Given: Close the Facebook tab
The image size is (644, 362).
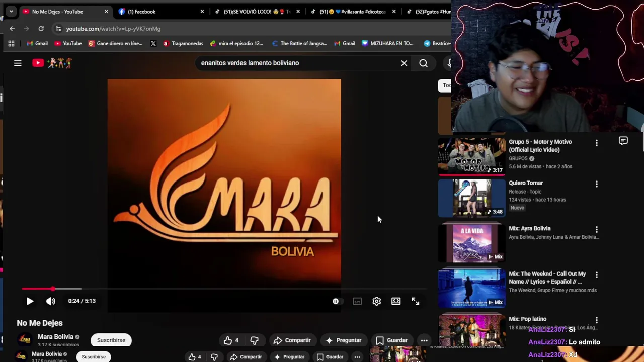Looking at the screenshot, I should click(202, 12).
